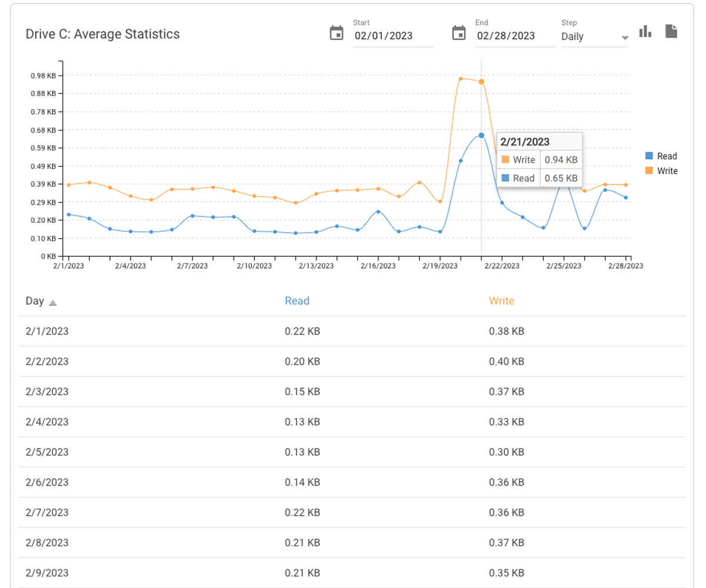Click the 2/7/2023 row date cell
This screenshot has height=588, width=706.
point(47,513)
